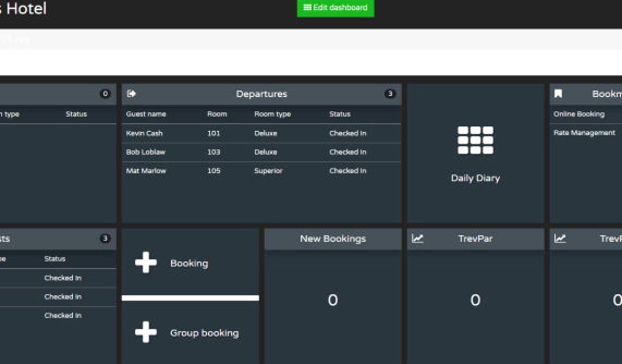This screenshot has width=622, height=364.
Task: Click the zero count badge on left panel
Action: pyautogui.click(x=105, y=94)
